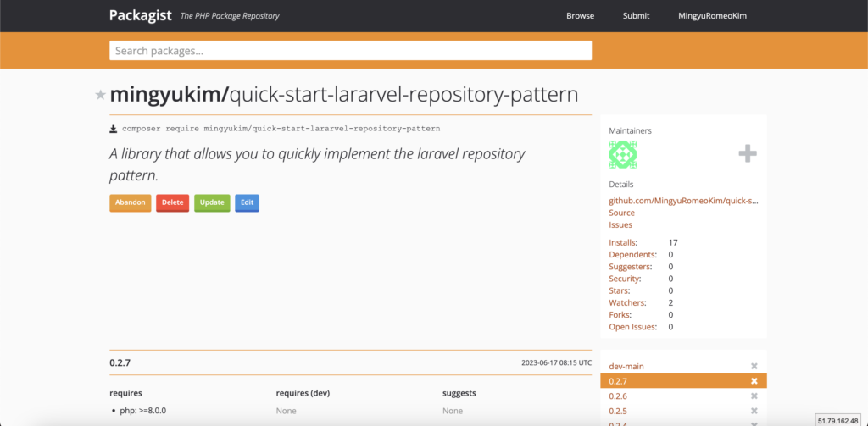Click the green Update button
868x426 pixels.
(212, 202)
